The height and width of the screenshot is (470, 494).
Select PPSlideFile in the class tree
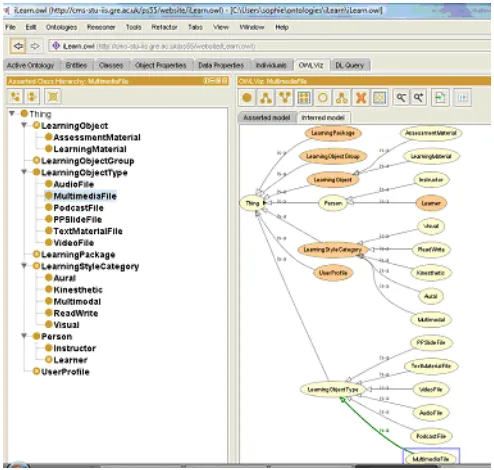(x=78, y=219)
